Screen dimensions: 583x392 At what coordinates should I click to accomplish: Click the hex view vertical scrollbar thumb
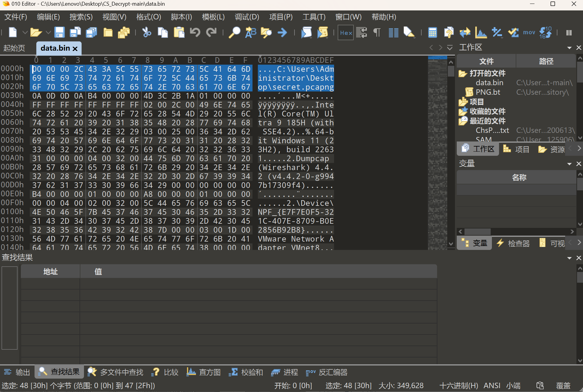click(x=451, y=71)
